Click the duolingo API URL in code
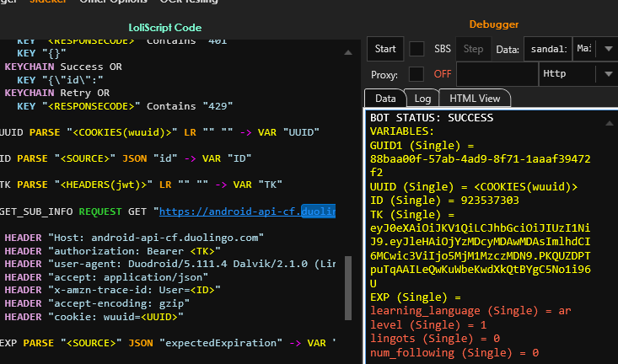 point(247,211)
